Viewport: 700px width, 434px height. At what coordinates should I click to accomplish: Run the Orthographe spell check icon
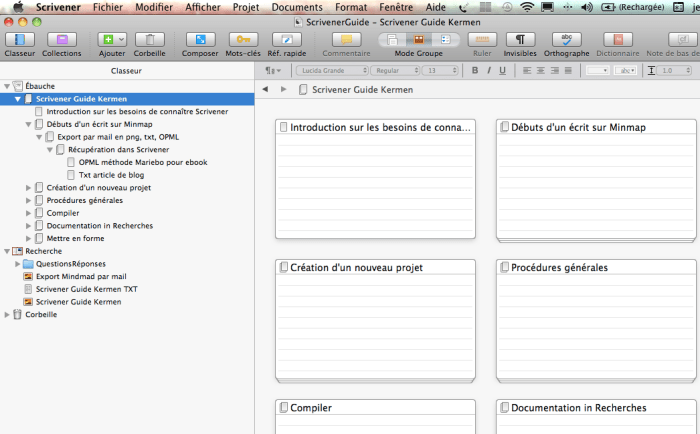tap(567, 40)
